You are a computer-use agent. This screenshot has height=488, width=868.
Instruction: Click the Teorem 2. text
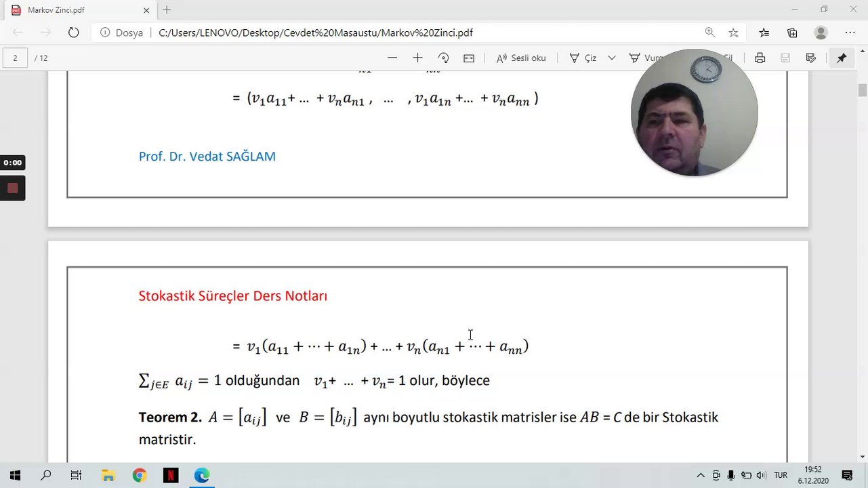tap(170, 418)
